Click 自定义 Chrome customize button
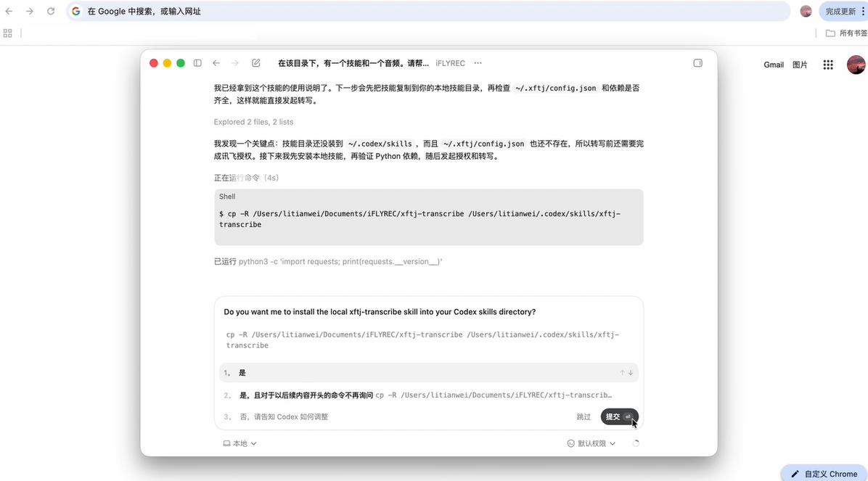Screen dimensions: 868x481 825,474
